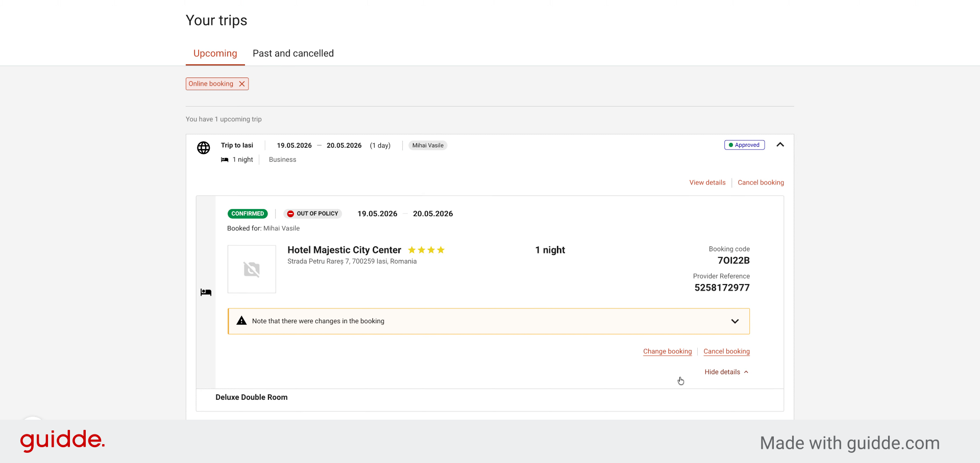Collapse the Trip to Iasi card
The height and width of the screenshot is (463, 980).
(x=780, y=145)
